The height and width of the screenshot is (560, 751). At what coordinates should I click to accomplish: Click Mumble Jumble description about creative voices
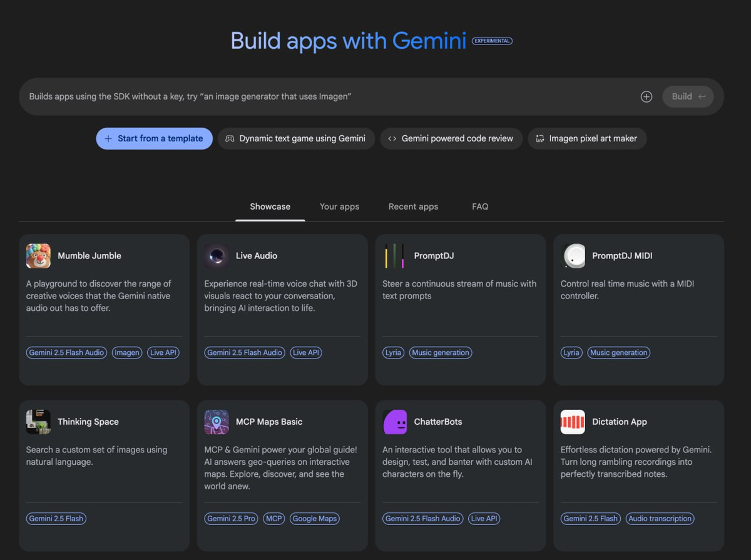(99, 296)
